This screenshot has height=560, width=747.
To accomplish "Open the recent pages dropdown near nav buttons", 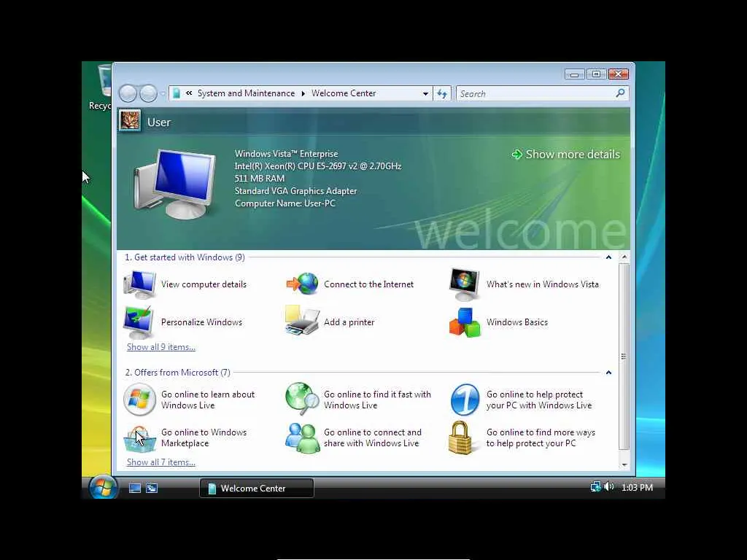I will tap(163, 94).
